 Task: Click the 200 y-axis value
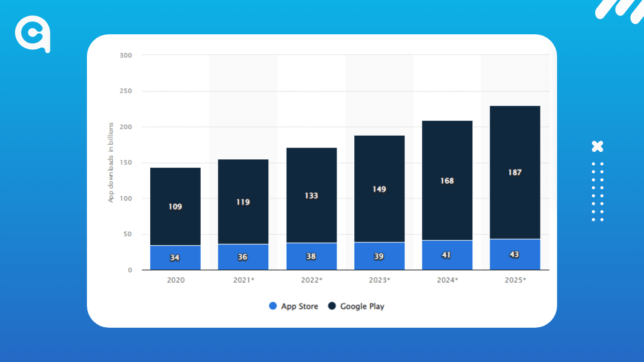pyautogui.click(x=127, y=127)
